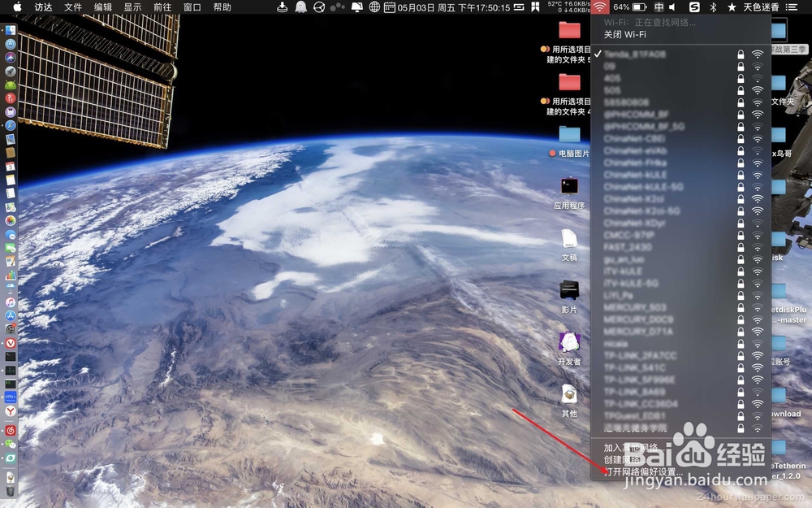Select the 开发者 desktop icon
The height and width of the screenshot is (508, 812).
pos(569,342)
